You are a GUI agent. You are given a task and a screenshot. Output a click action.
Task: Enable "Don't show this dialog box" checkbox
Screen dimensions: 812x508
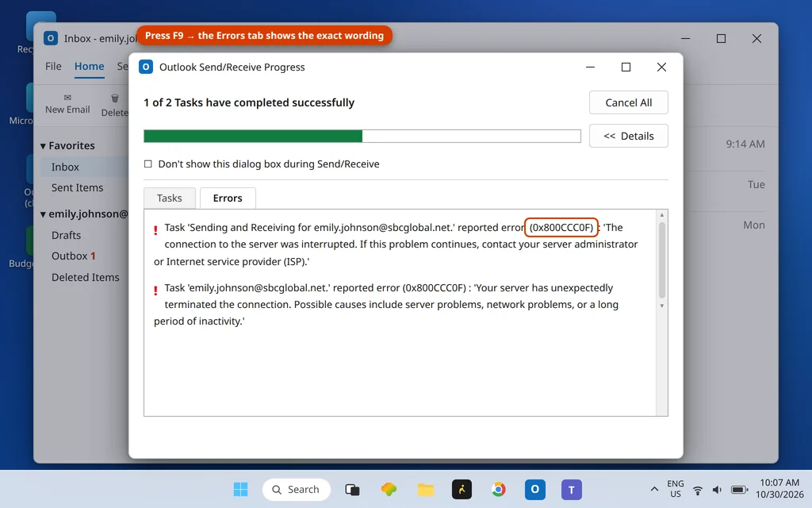(148, 164)
